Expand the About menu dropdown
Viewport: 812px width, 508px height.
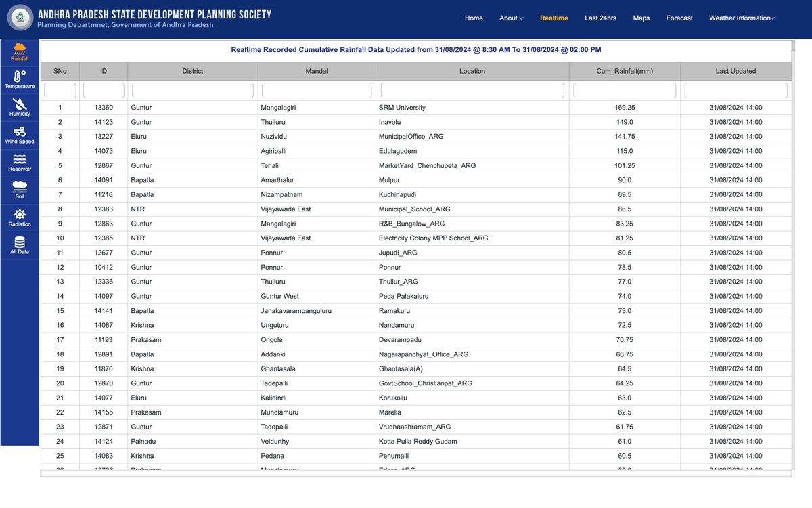click(x=511, y=18)
